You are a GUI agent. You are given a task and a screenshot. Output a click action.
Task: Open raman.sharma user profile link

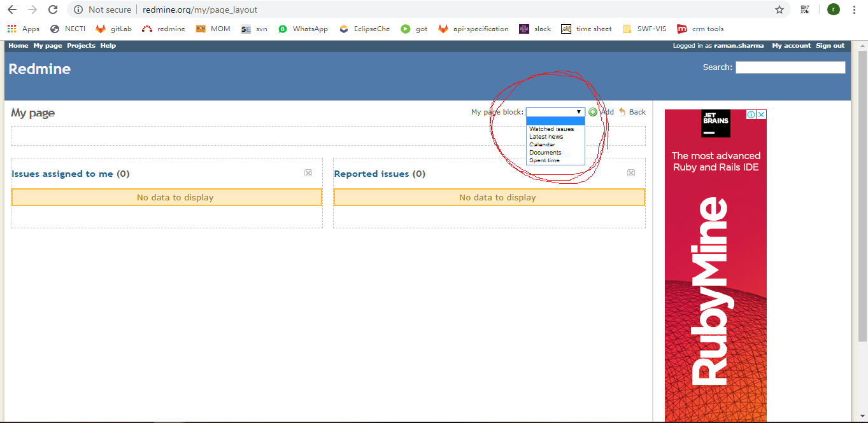click(739, 46)
